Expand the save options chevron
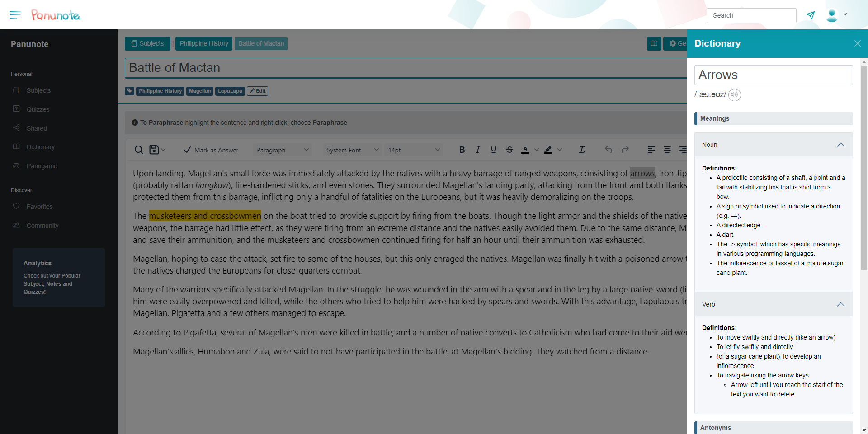Screen dimensions: 868x434 tap(163, 150)
